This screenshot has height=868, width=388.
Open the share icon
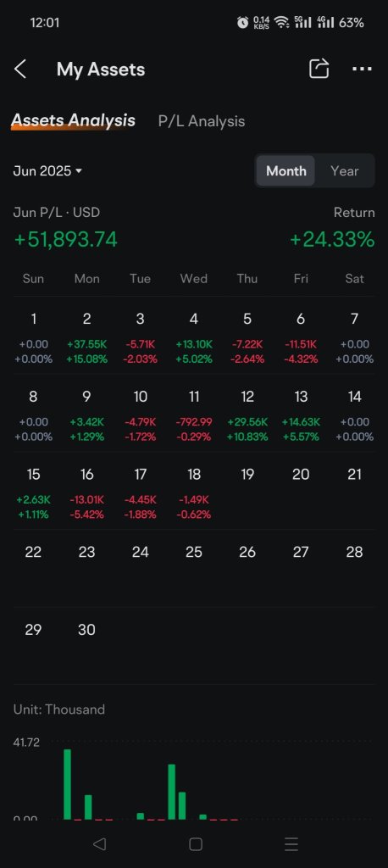pyautogui.click(x=319, y=69)
